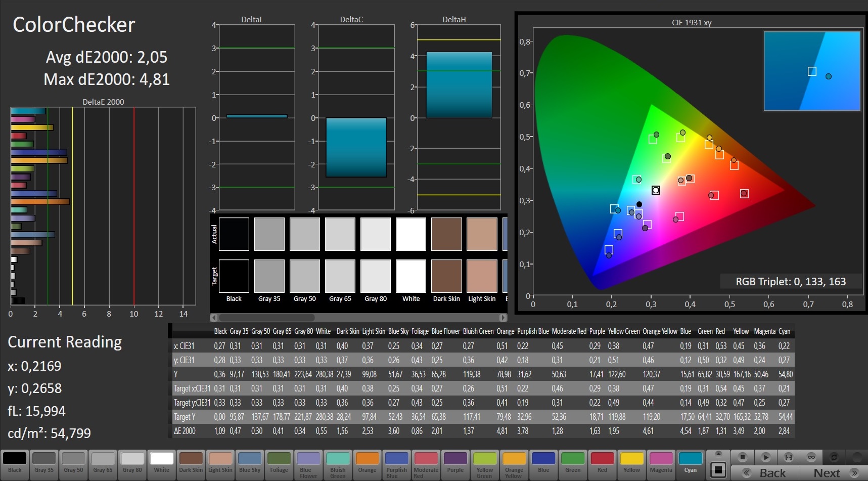Click the patch strip horizontal scrollbar thumb

(266, 318)
